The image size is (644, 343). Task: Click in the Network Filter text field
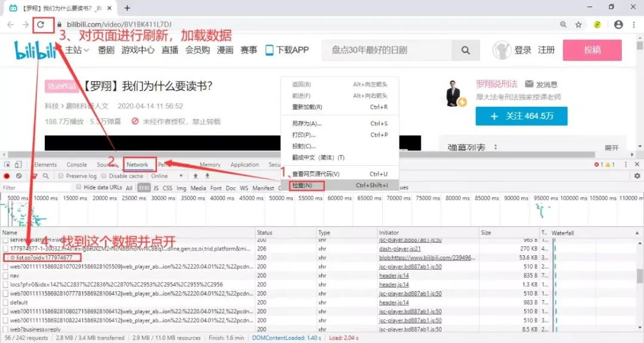tap(37, 188)
